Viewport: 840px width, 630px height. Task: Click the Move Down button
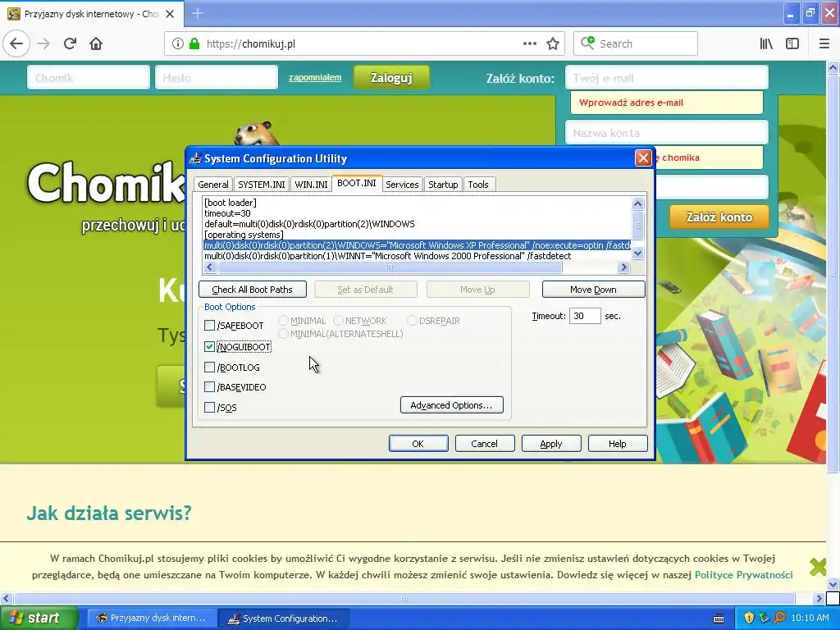[x=593, y=290]
